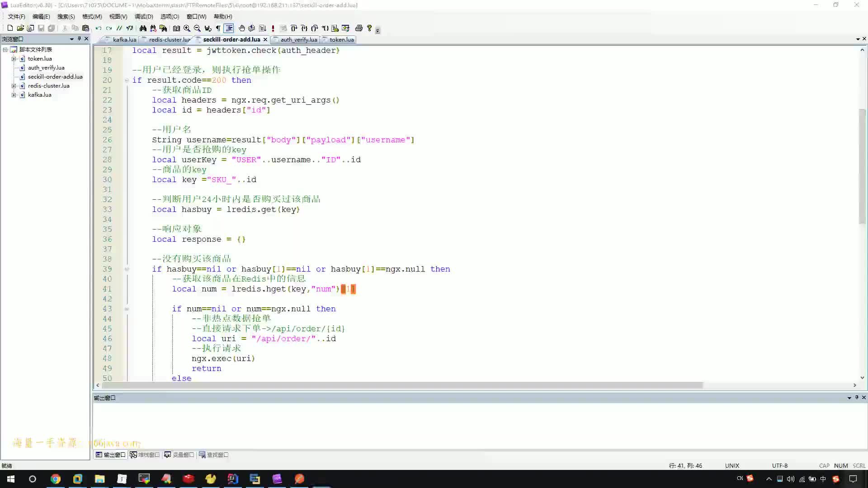Switch to the 变量窗口 bottom tab

point(179,455)
